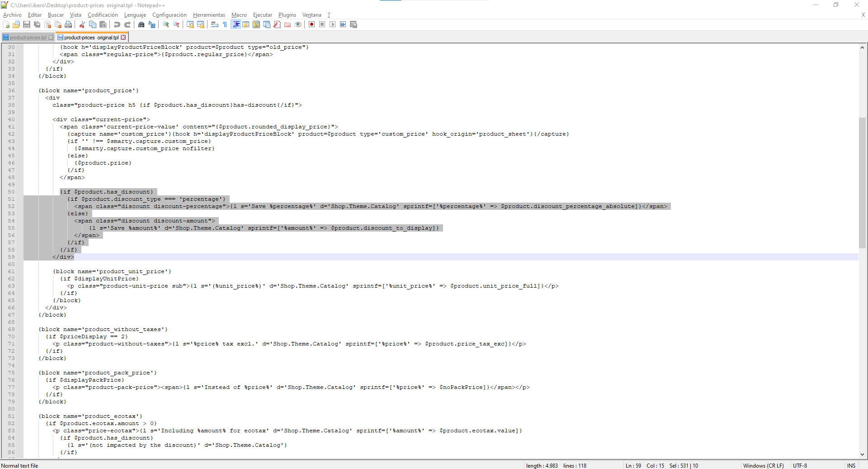Play back the recorded macro

(333, 24)
